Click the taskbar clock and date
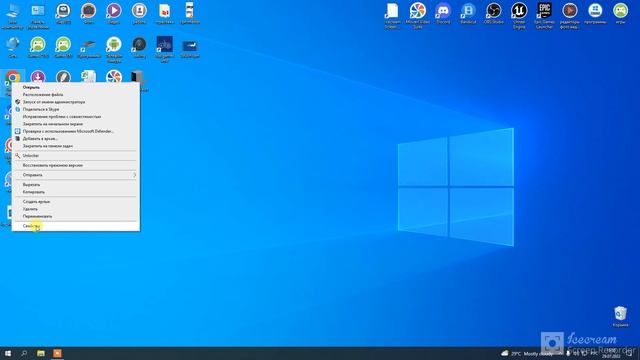 click(611, 353)
